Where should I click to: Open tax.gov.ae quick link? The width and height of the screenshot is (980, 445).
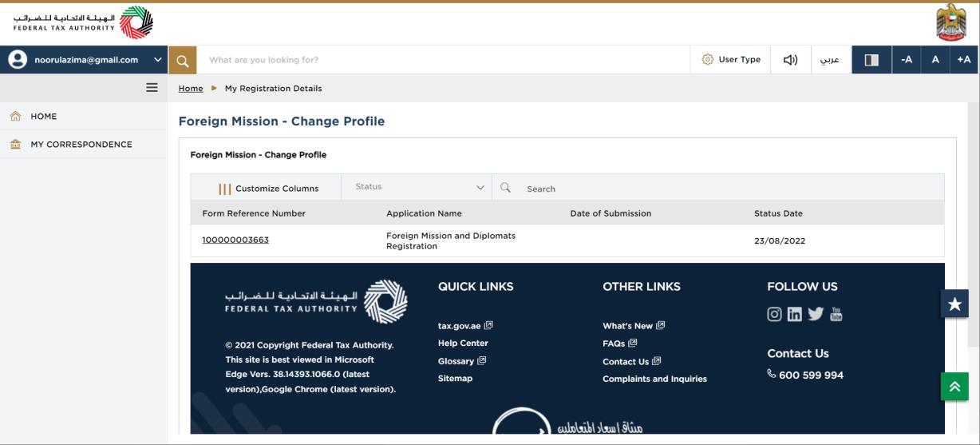coord(465,325)
